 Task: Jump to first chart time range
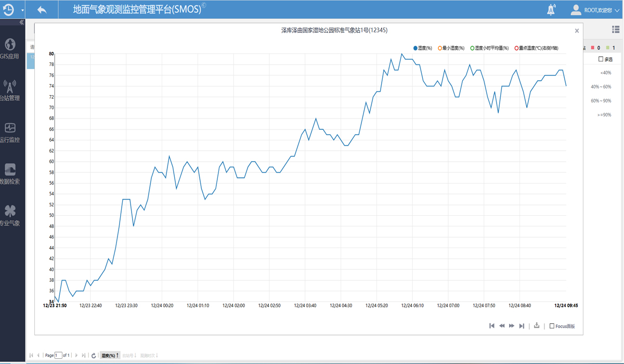click(x=492, y=326)
